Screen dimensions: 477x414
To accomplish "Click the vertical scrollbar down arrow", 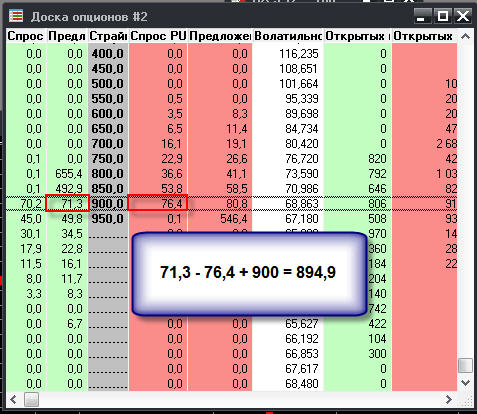I will pos(465,382).
